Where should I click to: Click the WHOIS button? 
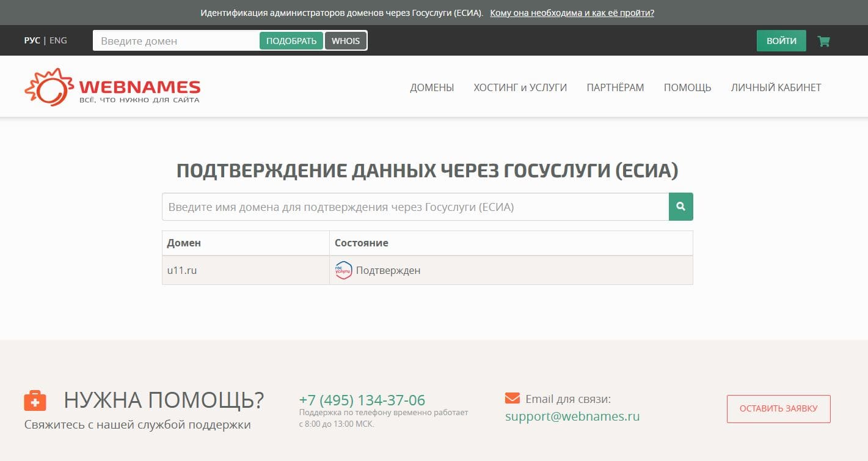coord(346,41)
